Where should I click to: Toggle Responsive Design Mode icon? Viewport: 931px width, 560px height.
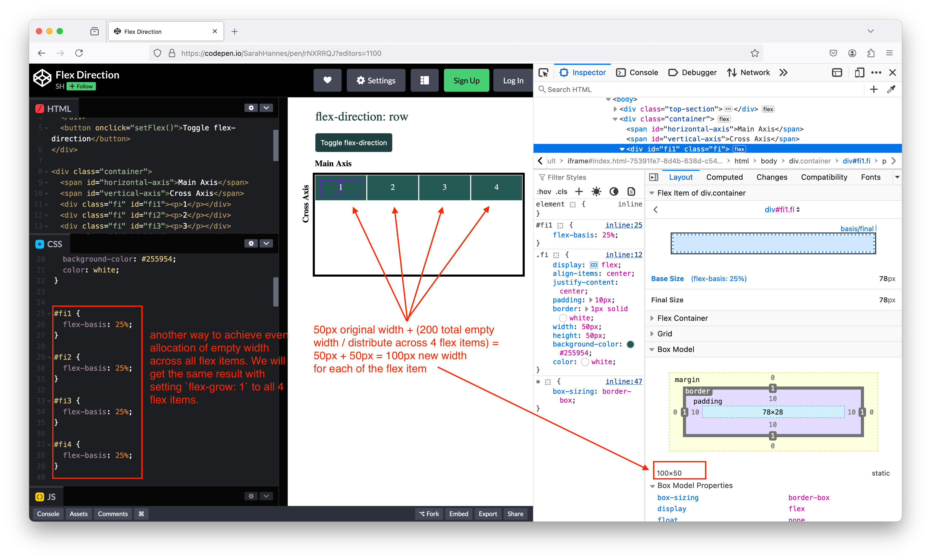[x=859, y=72]
